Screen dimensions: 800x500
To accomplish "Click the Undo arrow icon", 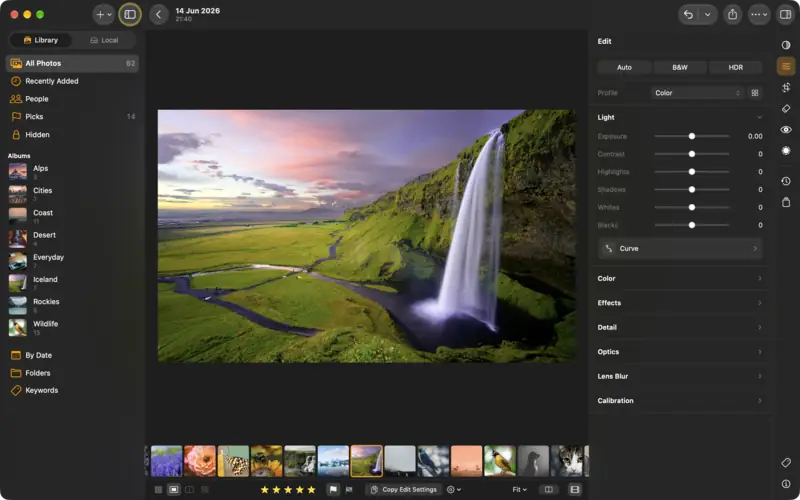I will point(688,15).
